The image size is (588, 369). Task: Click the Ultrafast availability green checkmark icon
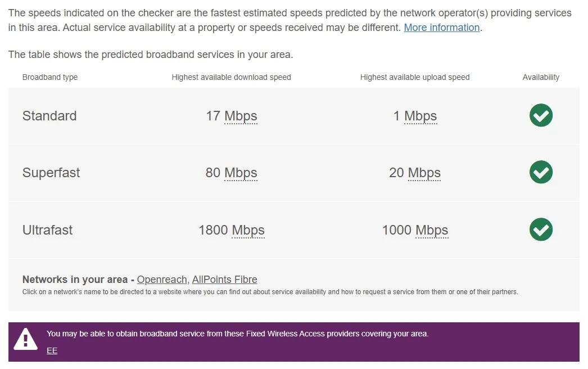[x=541, y=229]
